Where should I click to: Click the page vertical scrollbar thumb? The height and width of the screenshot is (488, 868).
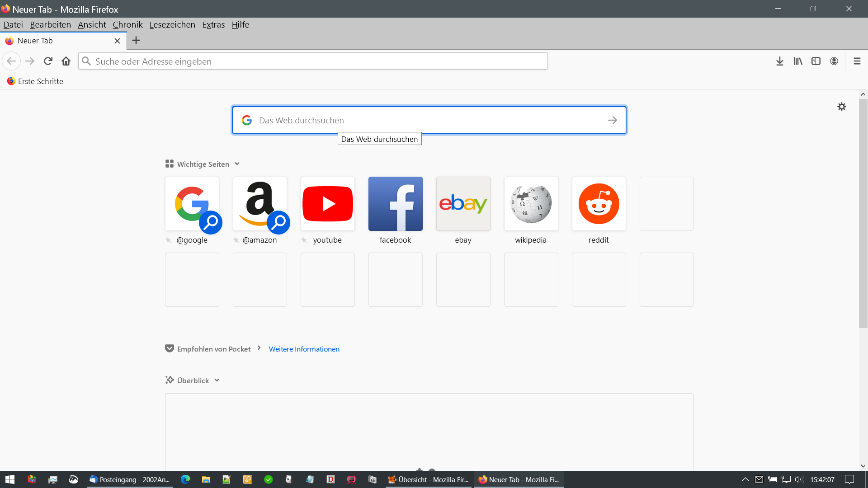(863, 212)
